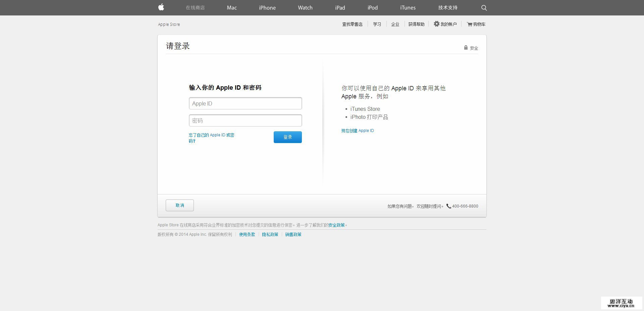Open 技术支持 in the navigation bar
The width and height of the screenshot is (644, 311).
coord(447,8)
